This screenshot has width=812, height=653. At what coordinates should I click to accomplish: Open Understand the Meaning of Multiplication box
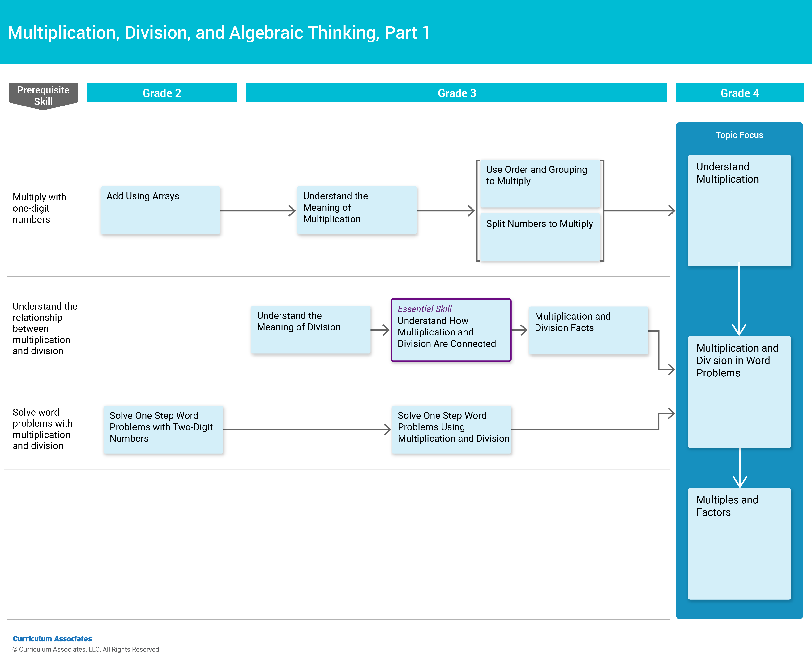click(x=357, y=210)
